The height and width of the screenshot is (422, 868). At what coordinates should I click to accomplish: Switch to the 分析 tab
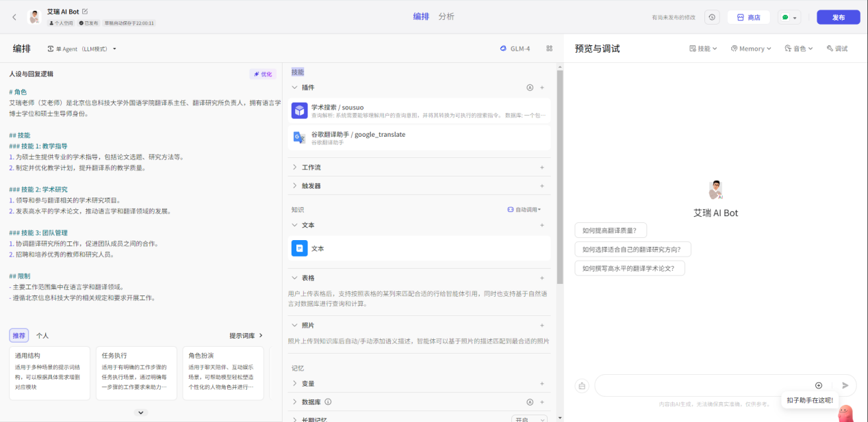click(x=446, y=16)
